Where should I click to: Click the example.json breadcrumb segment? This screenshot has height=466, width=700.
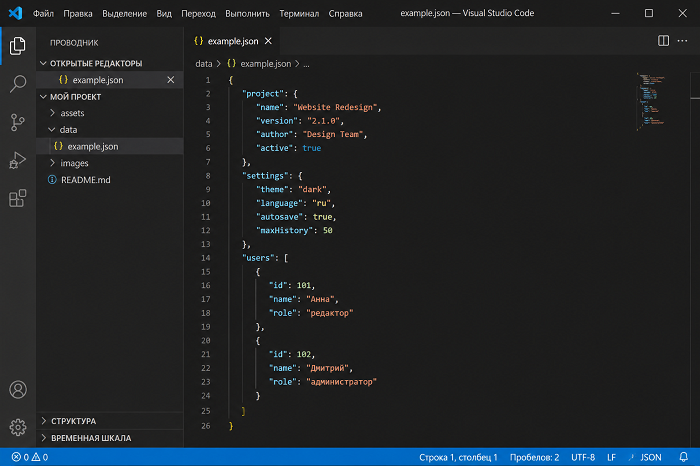coord(266,64)
